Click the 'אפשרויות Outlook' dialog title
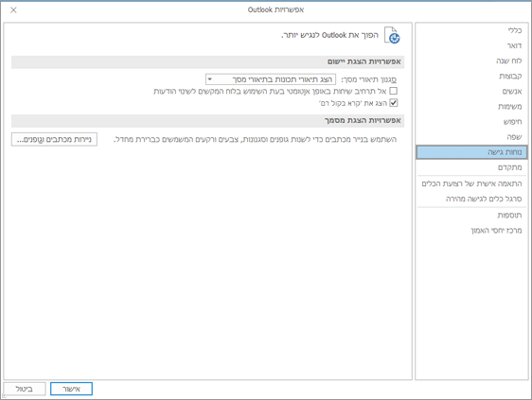Image resolution: width=532 pixels, height=400 pixels. [x=275, y=9]
